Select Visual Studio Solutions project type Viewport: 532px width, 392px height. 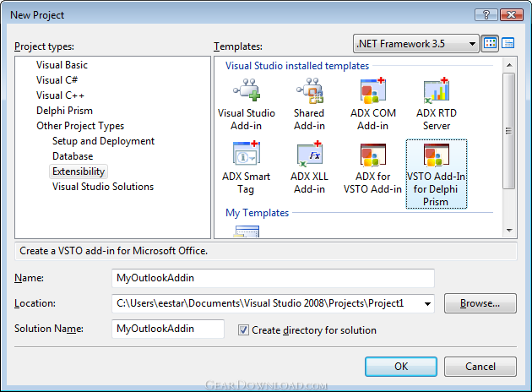click(x=103, y=187)
